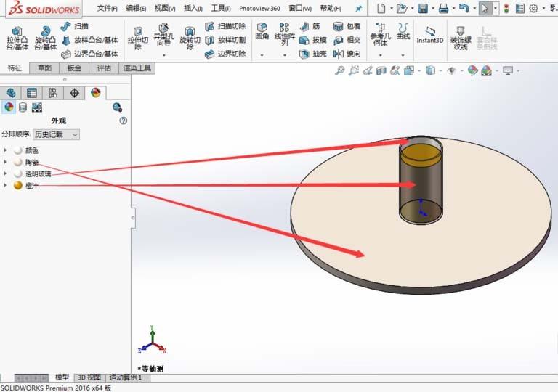This screenshot has height=392, width=558.
Task: Switch to the 评估 tab
Action: [x=104, y=68]
